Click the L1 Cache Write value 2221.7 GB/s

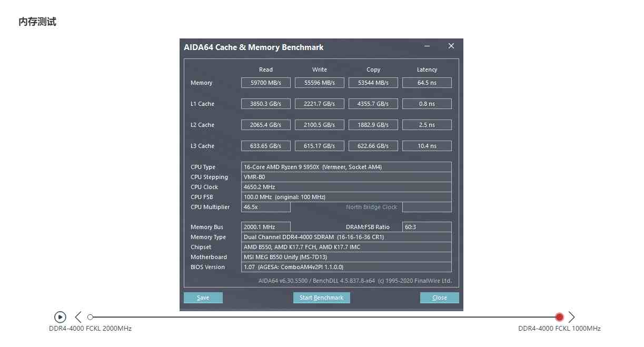tap(320, 104)
